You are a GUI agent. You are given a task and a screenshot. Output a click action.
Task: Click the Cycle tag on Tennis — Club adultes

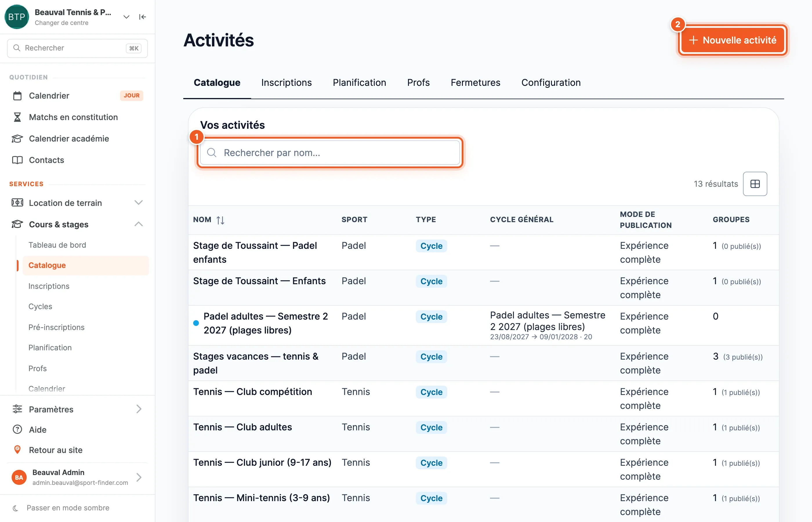coord(431,427)
